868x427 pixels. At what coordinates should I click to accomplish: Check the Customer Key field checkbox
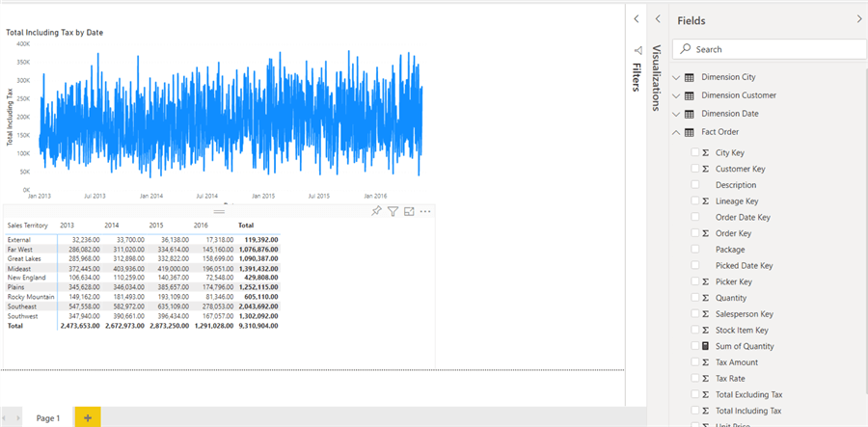pos(694,169)
